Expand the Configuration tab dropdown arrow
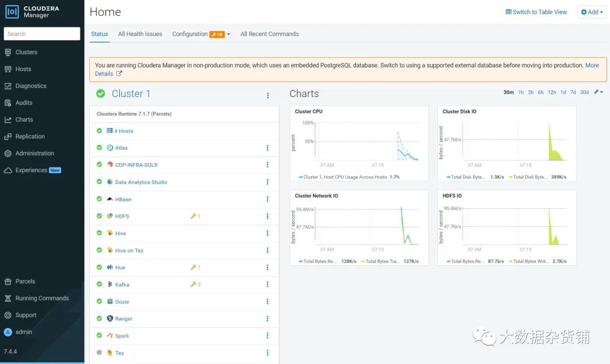The width and height of the screenshot is (610, 364). [x=228, y=34]
